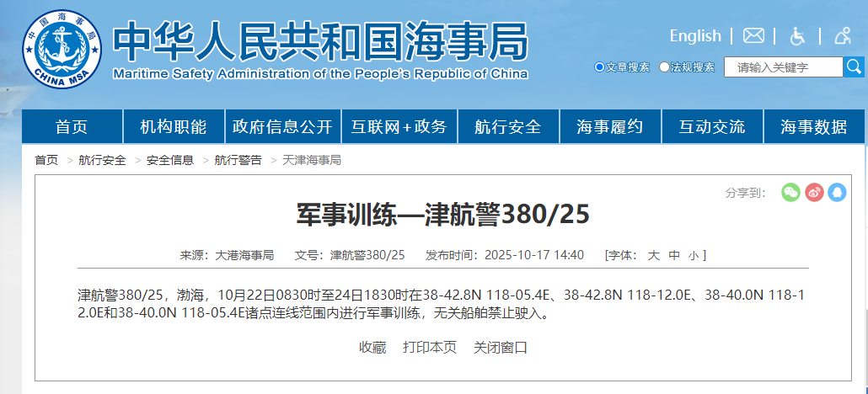Image resolution: width=868 pixels, height=394 pixels.
Task: Click the source text 来源：大港海事局
Action: 227,255
